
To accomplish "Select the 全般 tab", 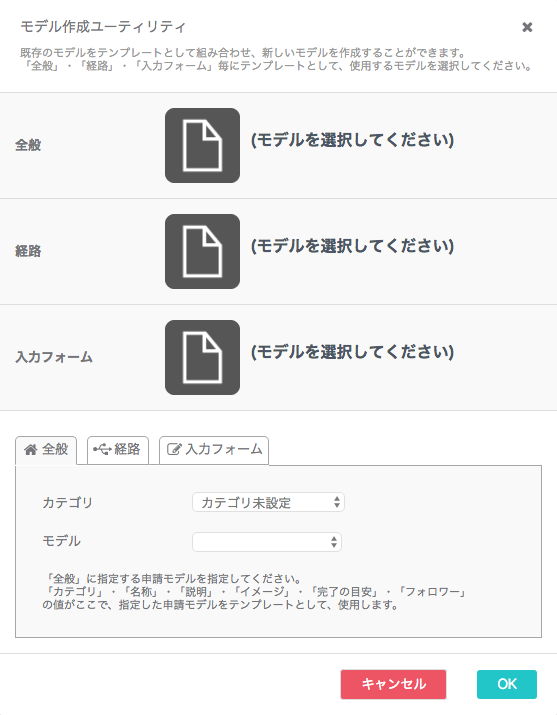I will 46,451.
